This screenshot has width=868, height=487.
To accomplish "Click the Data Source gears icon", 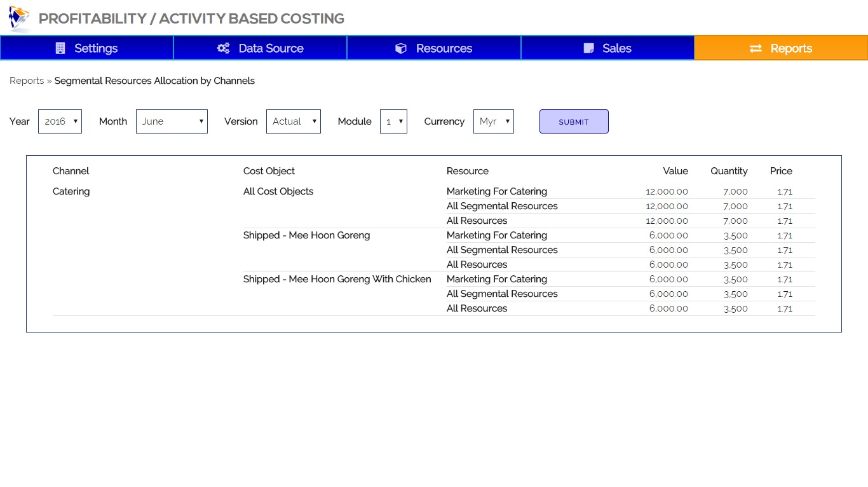I will [x=224, y=48].
